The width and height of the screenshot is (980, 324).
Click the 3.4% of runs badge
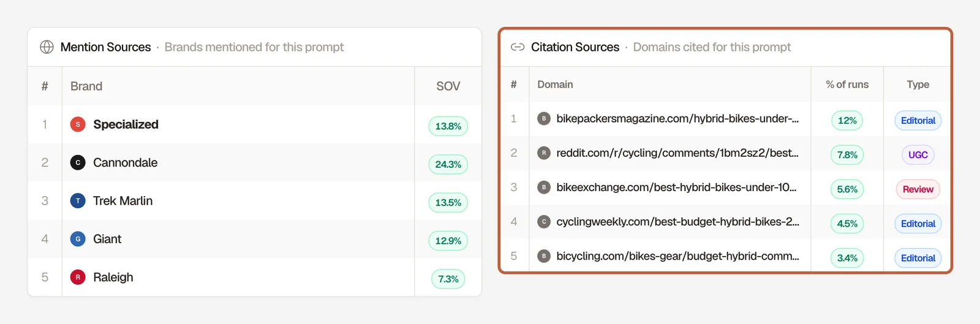click(847, 258)
